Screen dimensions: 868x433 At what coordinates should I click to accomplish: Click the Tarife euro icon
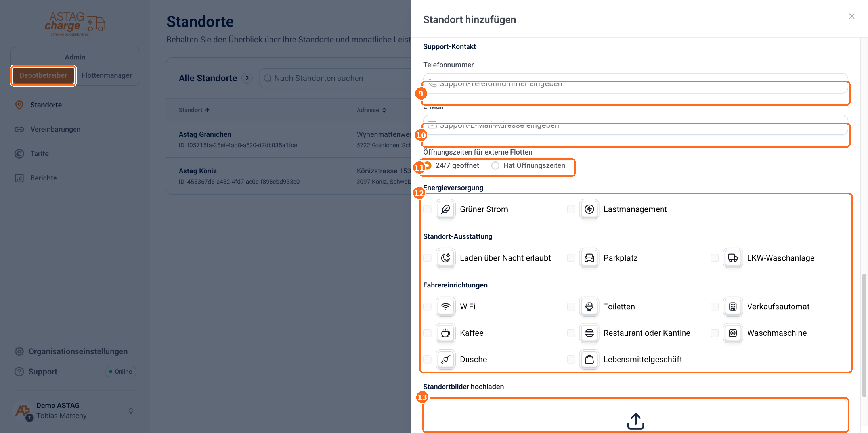[19, 153]
